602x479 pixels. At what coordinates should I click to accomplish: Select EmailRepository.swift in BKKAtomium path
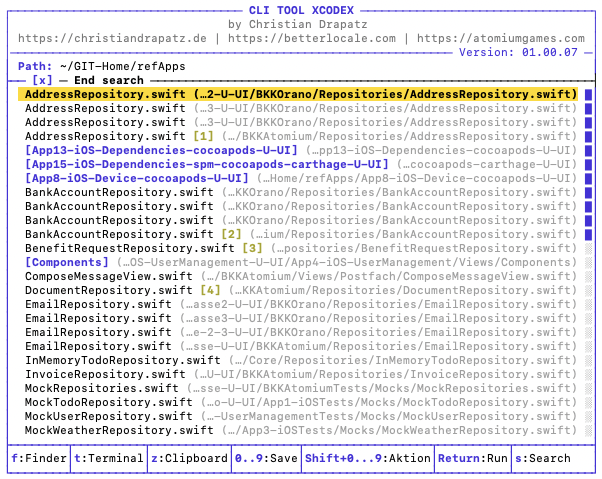click(x=301, y=346)
